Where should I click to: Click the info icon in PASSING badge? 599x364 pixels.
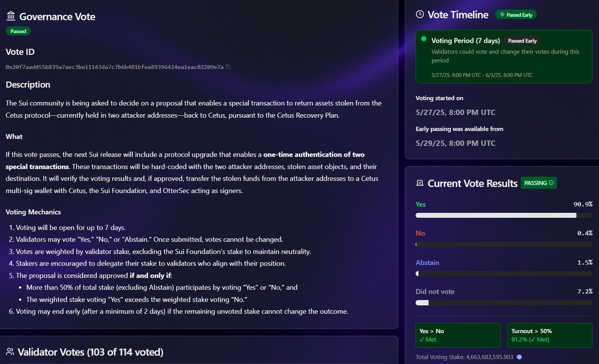coord(551,183)
